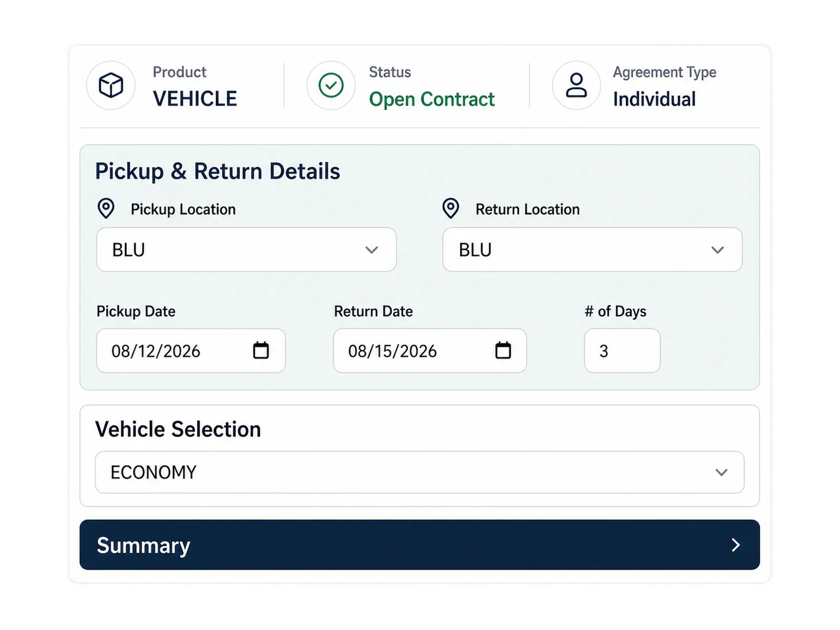This screenshot has width=840, height=630.
Task: Expand the ECONOMY vehicle selection dropdown
Action: point(419,472)
